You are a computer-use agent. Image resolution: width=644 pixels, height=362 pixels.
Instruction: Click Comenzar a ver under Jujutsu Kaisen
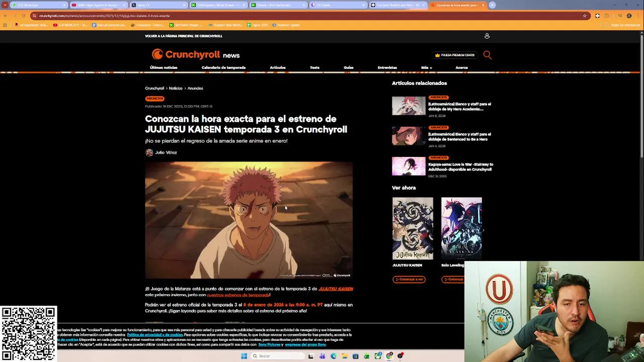point(409,280)
